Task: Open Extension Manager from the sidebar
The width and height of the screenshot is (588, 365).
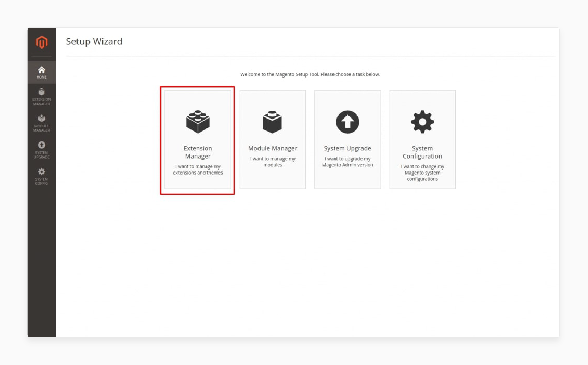Action: click(x=41, y=97)
